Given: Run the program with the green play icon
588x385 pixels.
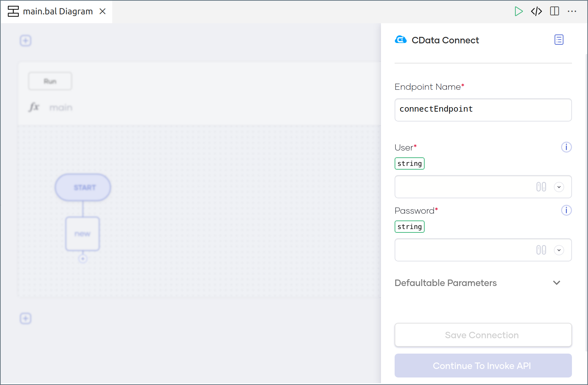Looking at the screenshot, I should click(x=518, y=11).
